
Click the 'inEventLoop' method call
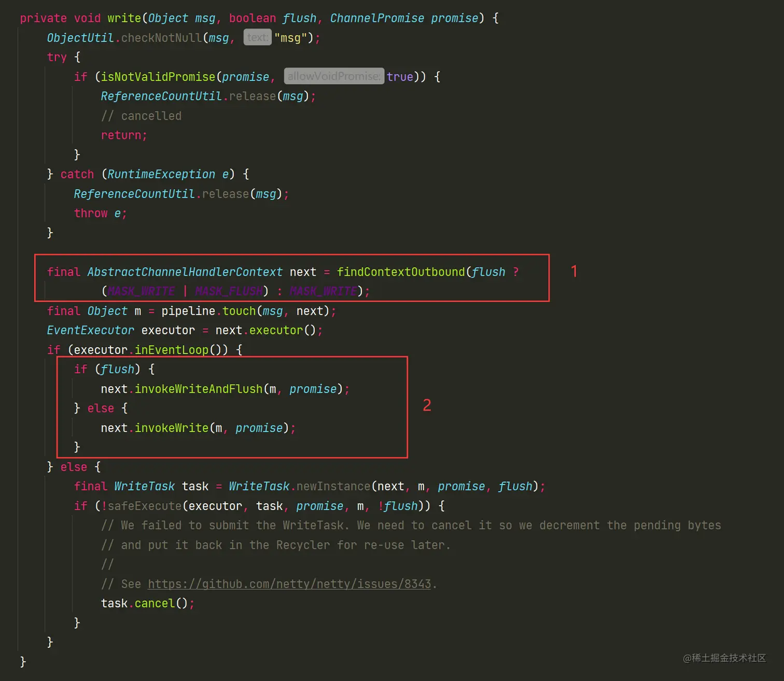click(x=172, y=350)
